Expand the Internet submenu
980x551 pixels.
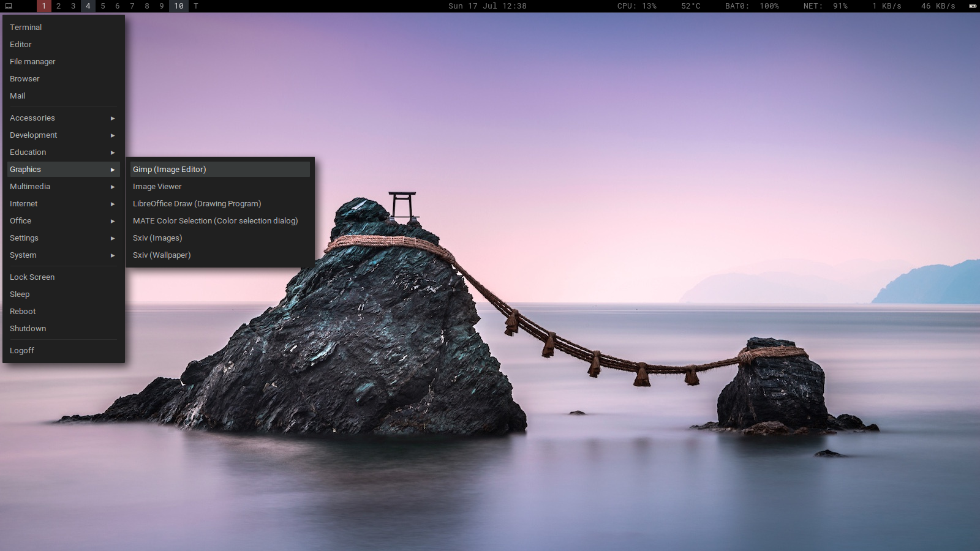pos(64,204)
